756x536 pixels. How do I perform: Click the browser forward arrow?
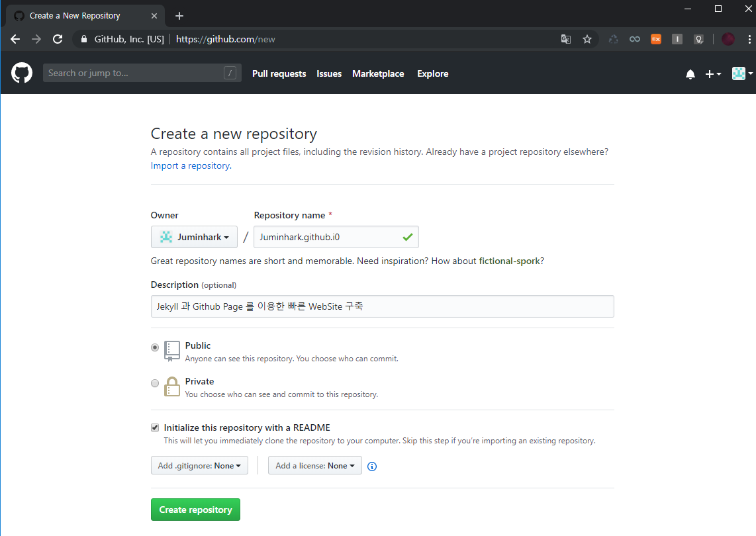(36, 39)
